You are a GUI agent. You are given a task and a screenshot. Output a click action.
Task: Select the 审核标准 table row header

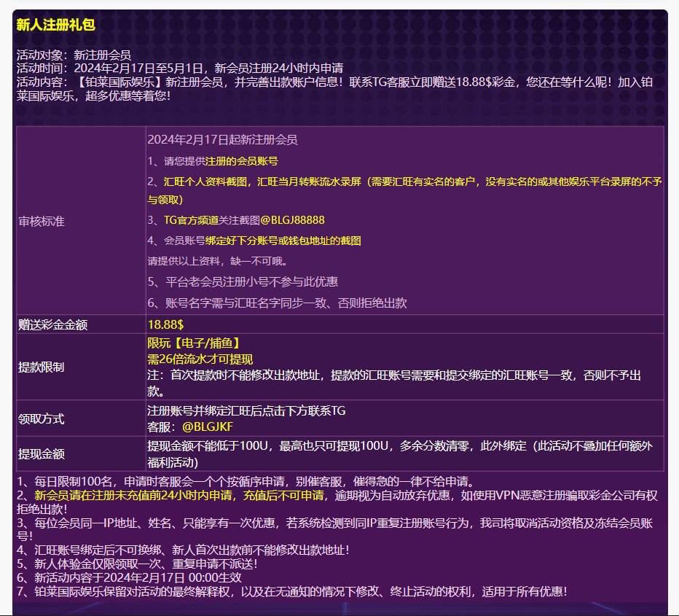tap(42, 221)
